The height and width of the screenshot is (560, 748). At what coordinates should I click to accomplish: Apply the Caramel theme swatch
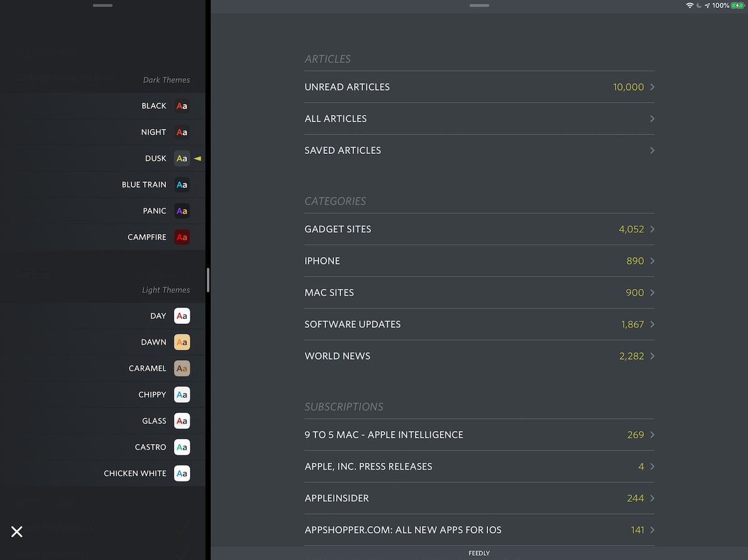pyautogui.click(x=182, y=368)
